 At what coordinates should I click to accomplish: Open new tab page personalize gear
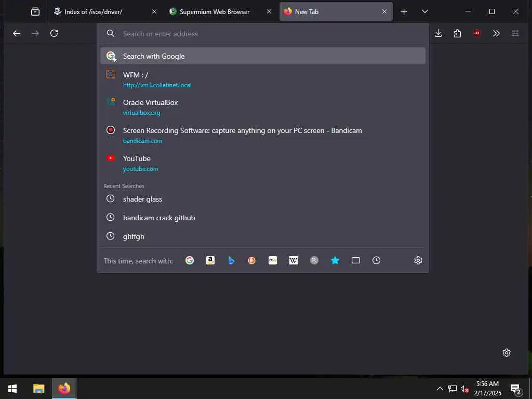506,353
